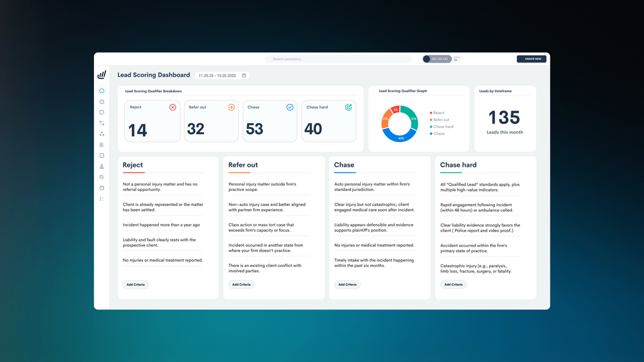Click the checklist icon at sidebar bottom
The height and width of the screenshot is (362, 644).
tap(102, 199)
